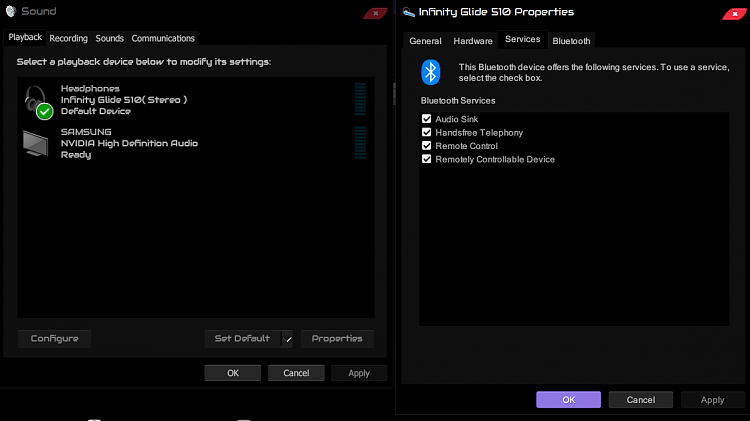
Task: Open the Hardware tab in Properties
Action: (473, 41)
